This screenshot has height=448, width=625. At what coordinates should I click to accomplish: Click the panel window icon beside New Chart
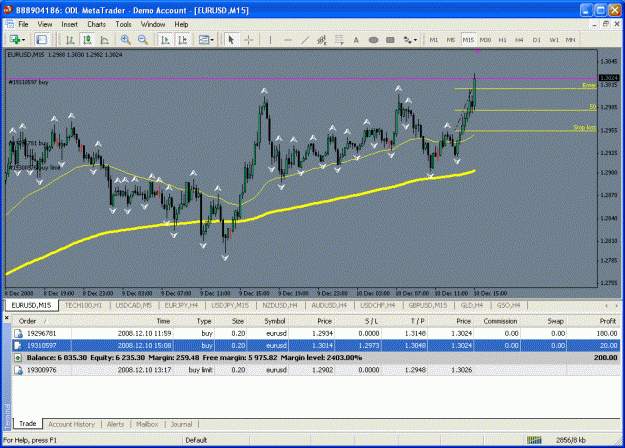(41, 40)
